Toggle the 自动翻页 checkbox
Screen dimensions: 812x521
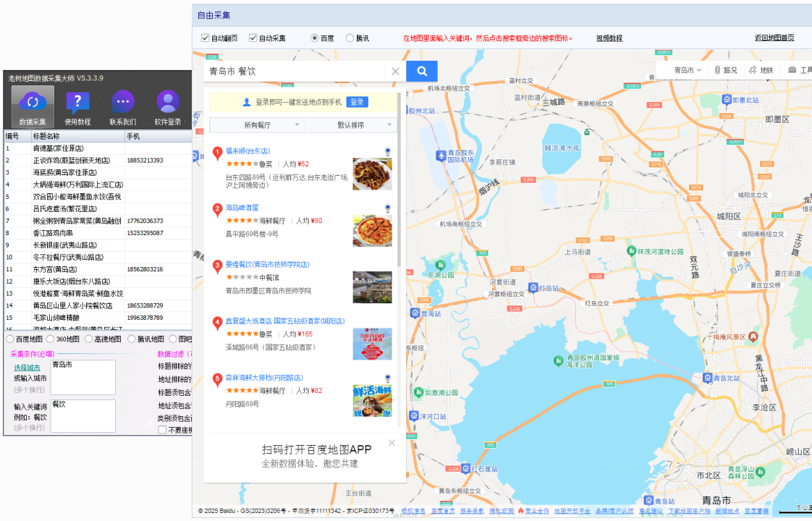(205, 38)
